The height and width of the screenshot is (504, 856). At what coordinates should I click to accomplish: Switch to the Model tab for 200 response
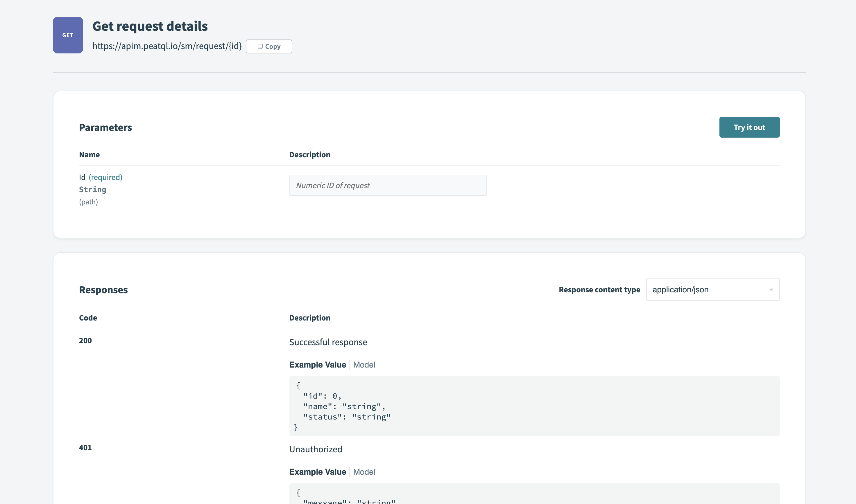[x=364, y=364]
